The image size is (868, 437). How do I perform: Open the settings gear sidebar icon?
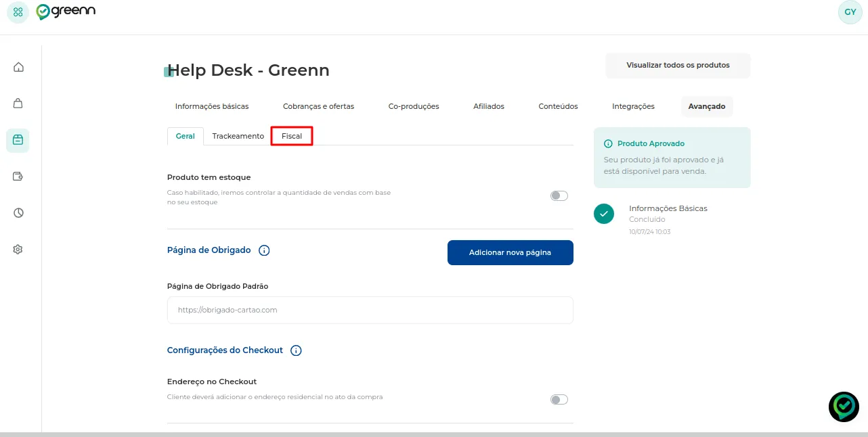click(x=18, y=250)
